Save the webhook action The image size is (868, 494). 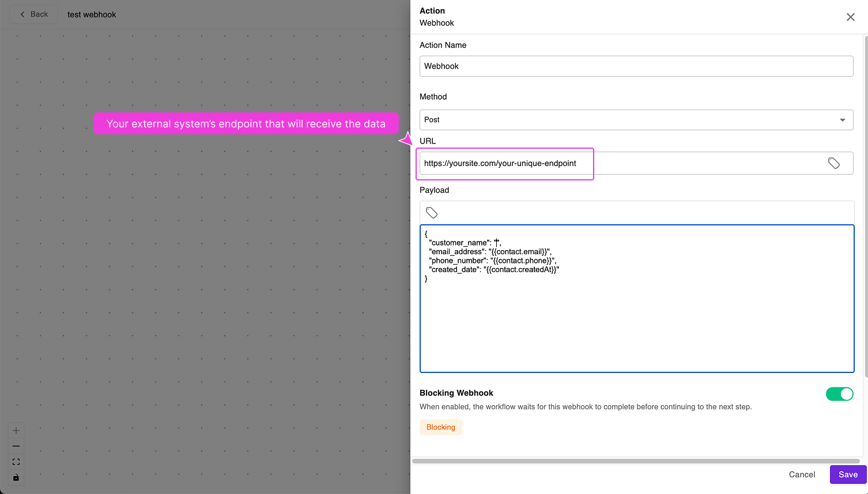coord(847,474)
